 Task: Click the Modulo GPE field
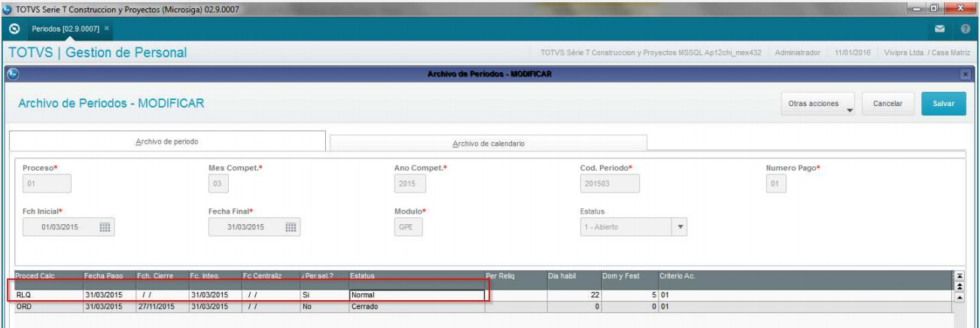408,227
